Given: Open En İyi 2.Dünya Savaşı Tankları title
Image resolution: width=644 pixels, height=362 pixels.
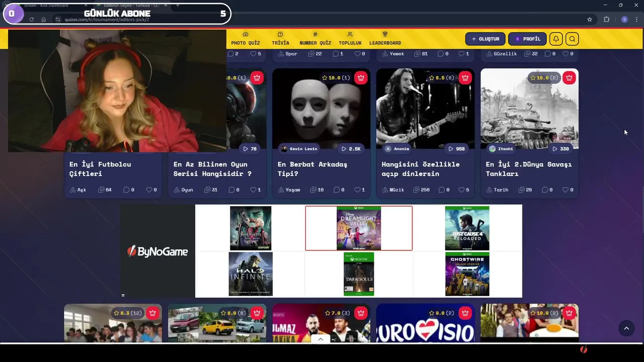Looking at the screenshot, I should point(529,169).
